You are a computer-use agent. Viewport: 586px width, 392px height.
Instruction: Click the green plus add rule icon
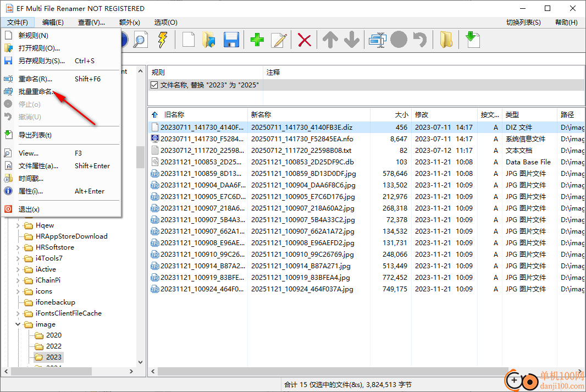pyautogui.click(x=257, y=40)
